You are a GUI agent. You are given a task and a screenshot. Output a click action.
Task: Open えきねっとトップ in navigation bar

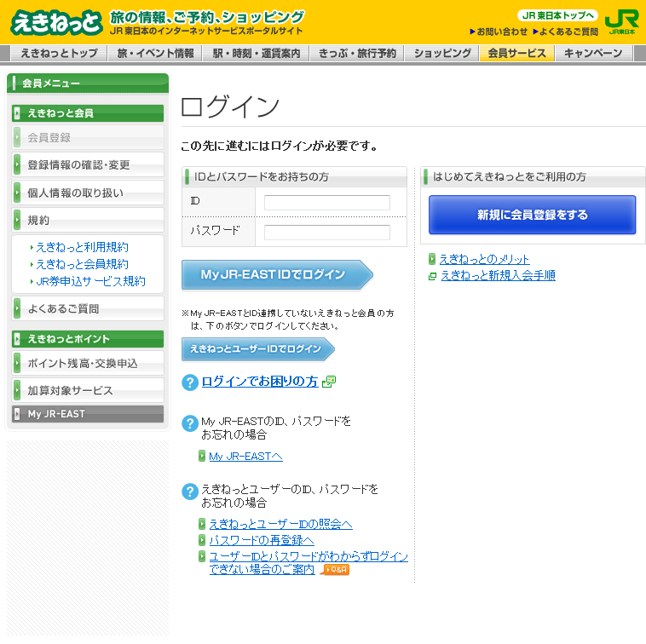coord(59,53)
